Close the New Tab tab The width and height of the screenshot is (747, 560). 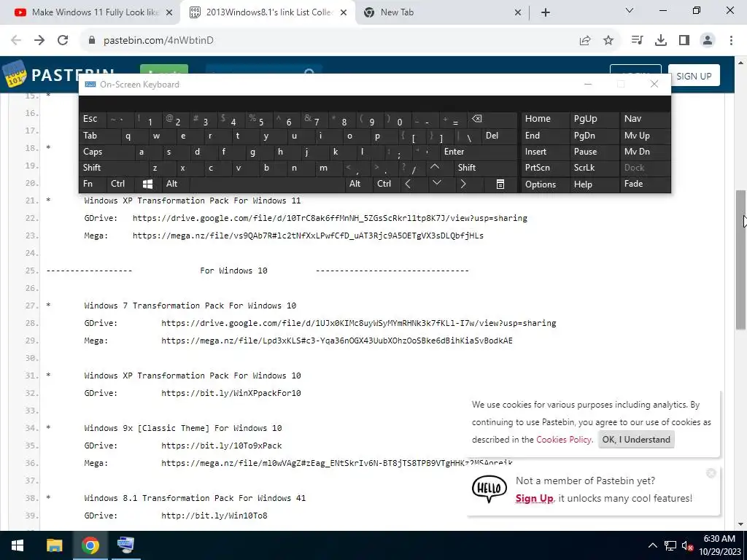518,12
